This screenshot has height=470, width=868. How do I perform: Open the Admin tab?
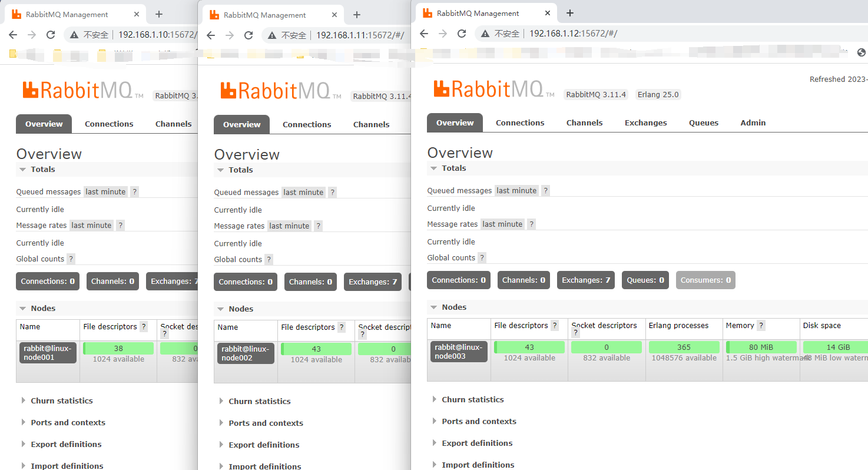pos(753,123)
